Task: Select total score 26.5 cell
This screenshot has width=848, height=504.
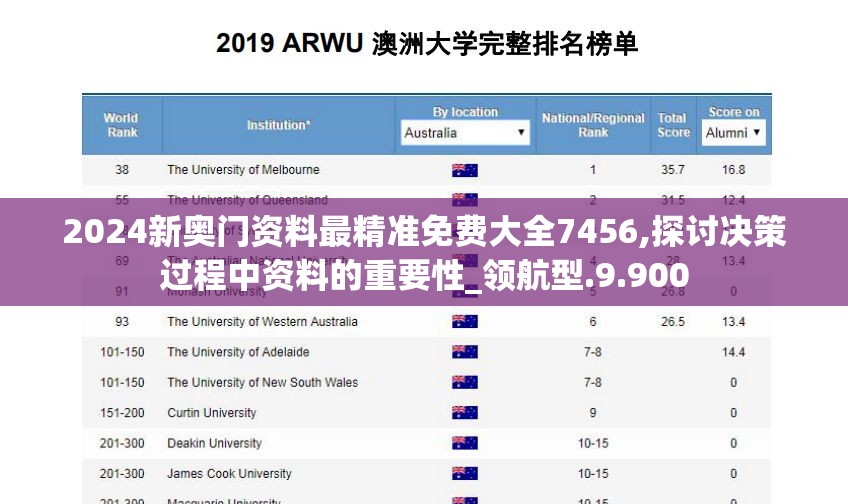Action: click(x=673, y=322)
